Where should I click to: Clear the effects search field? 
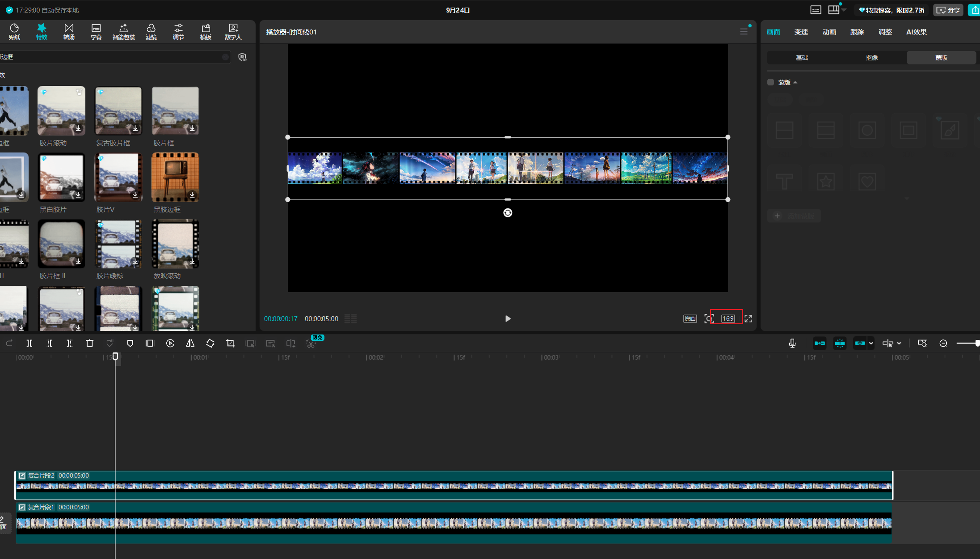click(225, 57)
